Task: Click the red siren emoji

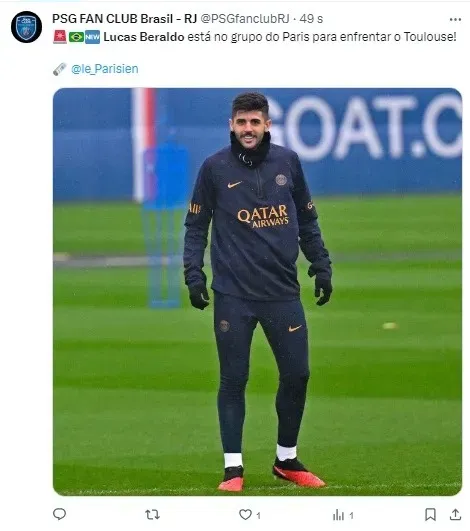Action: click(60, 37)
